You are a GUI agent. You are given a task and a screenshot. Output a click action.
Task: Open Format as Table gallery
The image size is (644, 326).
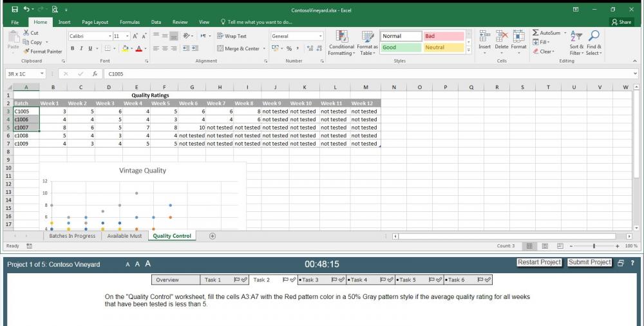point(367,43)
